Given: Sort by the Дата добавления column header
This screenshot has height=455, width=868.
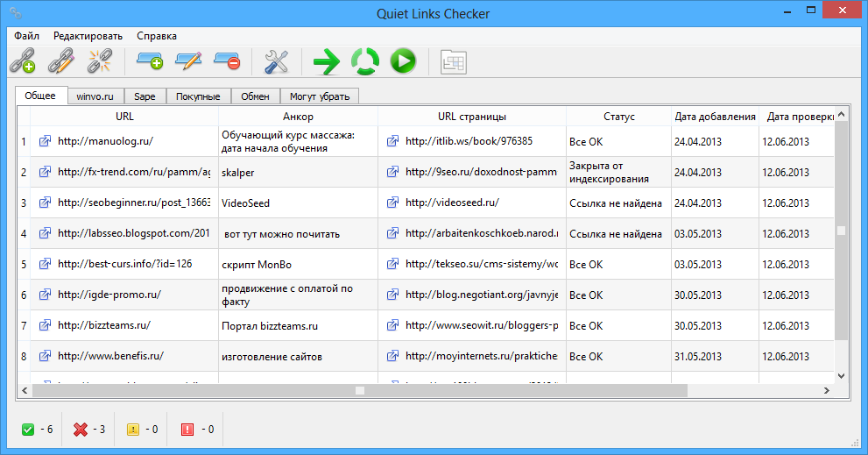Looking at the screenshot, I should click(x=716, y=117).
